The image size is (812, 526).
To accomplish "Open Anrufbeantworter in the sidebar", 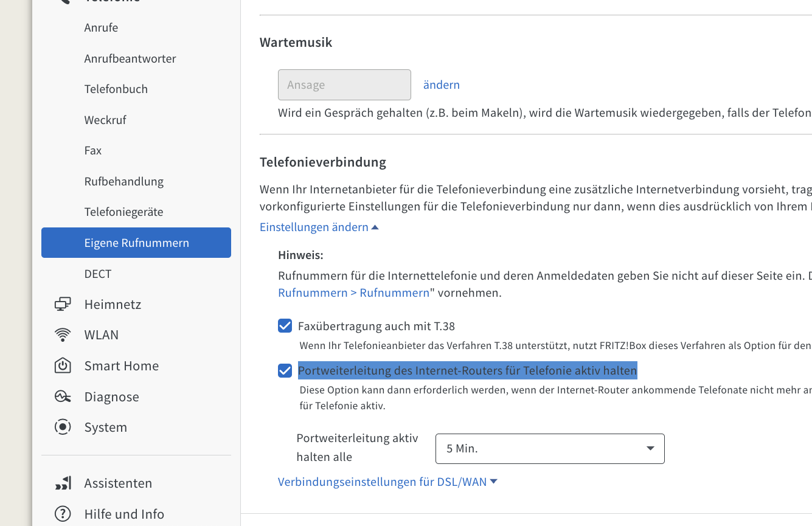I will [x=130, y=59].
